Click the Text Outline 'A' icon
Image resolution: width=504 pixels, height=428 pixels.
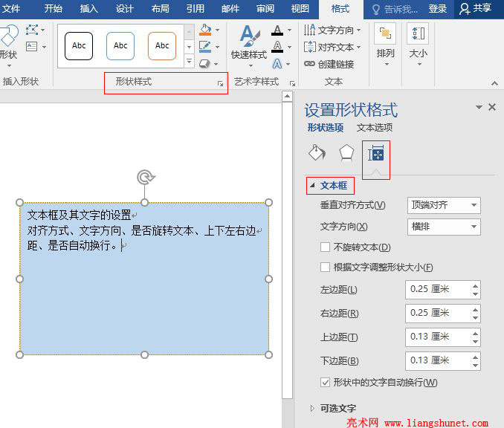pos(277,47)
